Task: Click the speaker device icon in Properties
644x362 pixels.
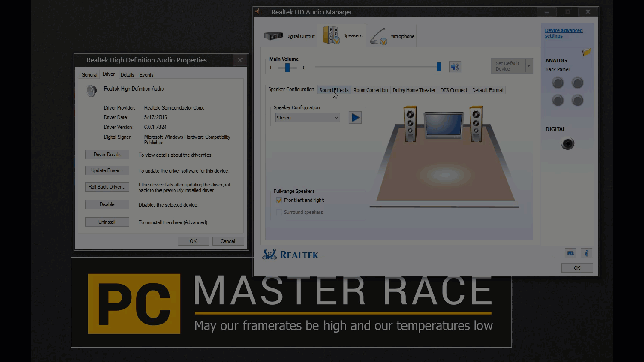Action: [91, 90]
